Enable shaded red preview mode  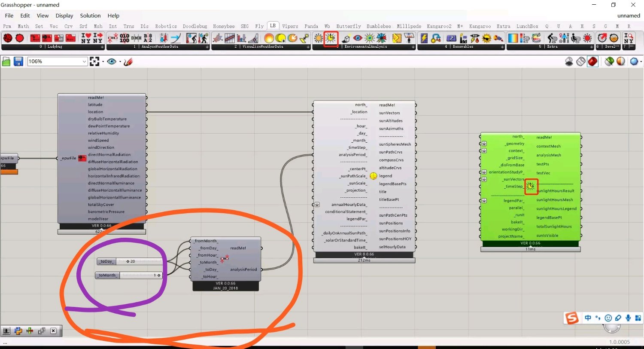coord(592,62)
